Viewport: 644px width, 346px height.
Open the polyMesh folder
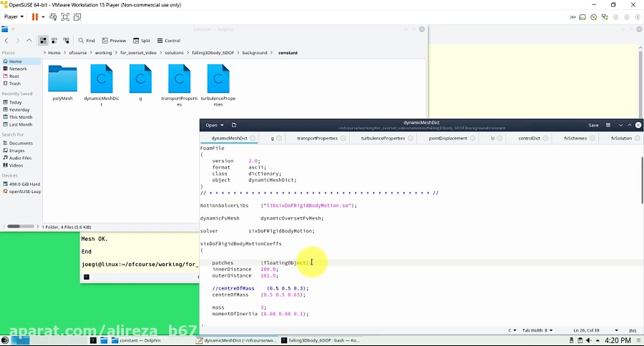(62, 79)
